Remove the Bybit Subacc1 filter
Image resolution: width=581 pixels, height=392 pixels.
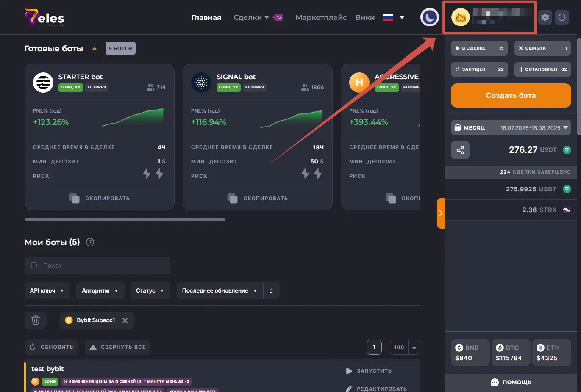click(125, 320)
